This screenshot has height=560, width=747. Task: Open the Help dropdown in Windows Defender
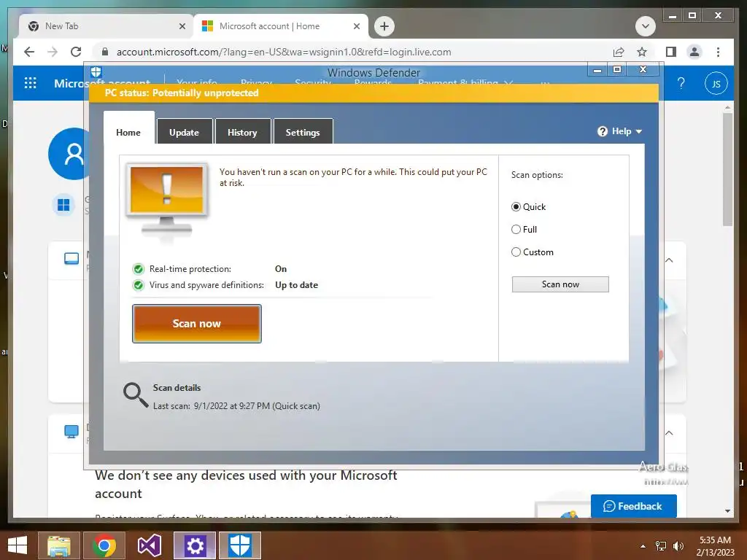pyautogui.click(x=620, y=131)
